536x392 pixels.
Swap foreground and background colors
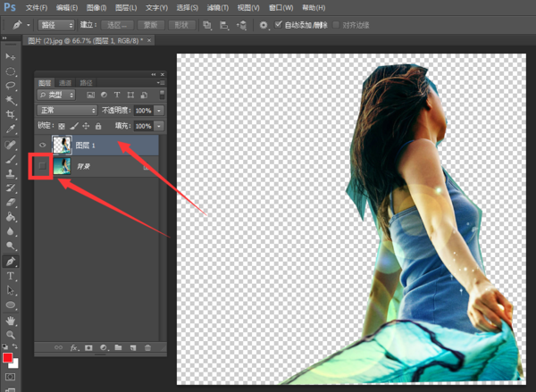click(x=15, y=346)
